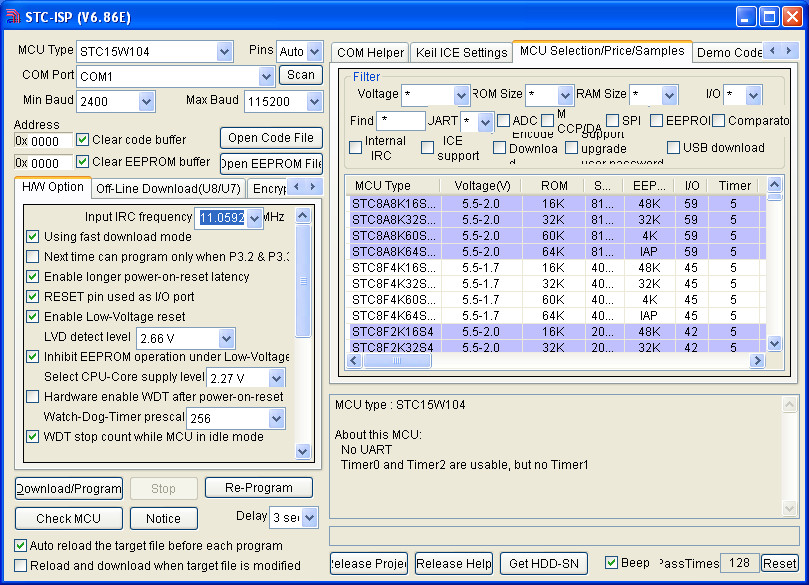Viewport: 809px width, 585px height.
Task: Toggle the Beep checkbox
Action: coord(611,562)
